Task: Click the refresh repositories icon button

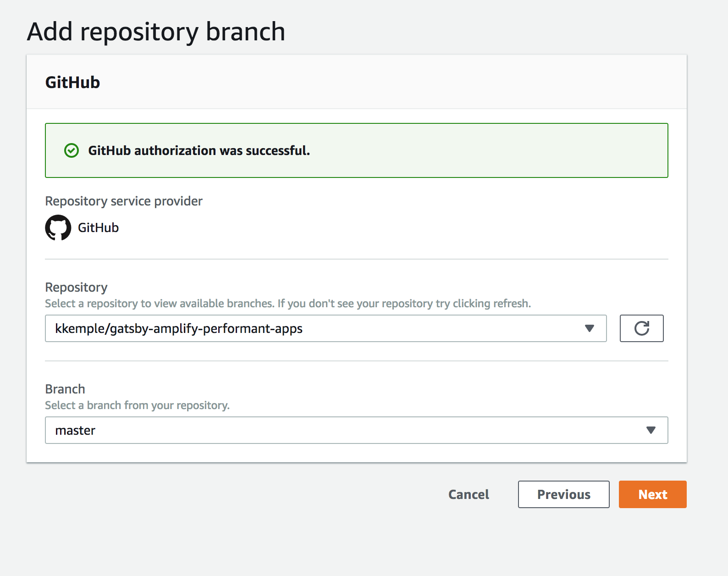Action: tap(641, 328)
